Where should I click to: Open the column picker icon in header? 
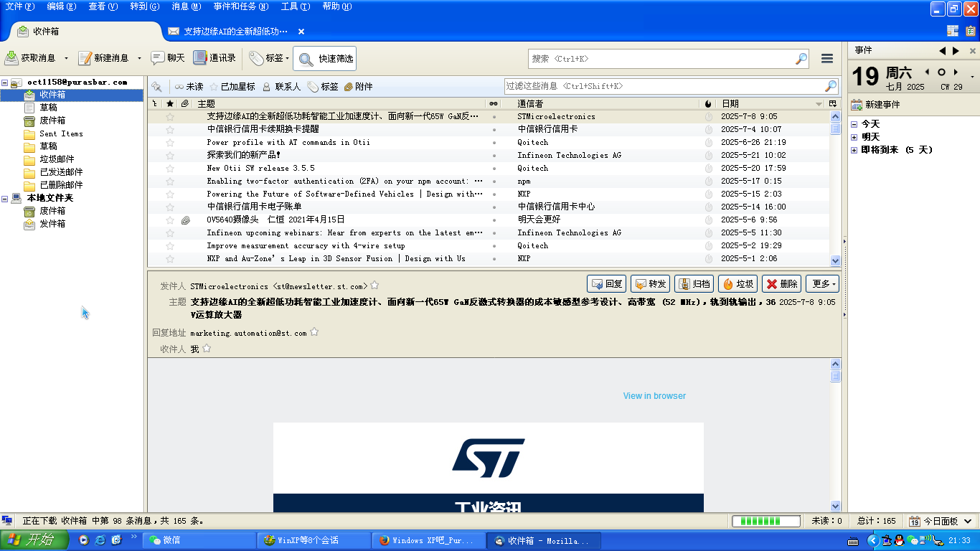pyautogui.click(x=833, y=104)
